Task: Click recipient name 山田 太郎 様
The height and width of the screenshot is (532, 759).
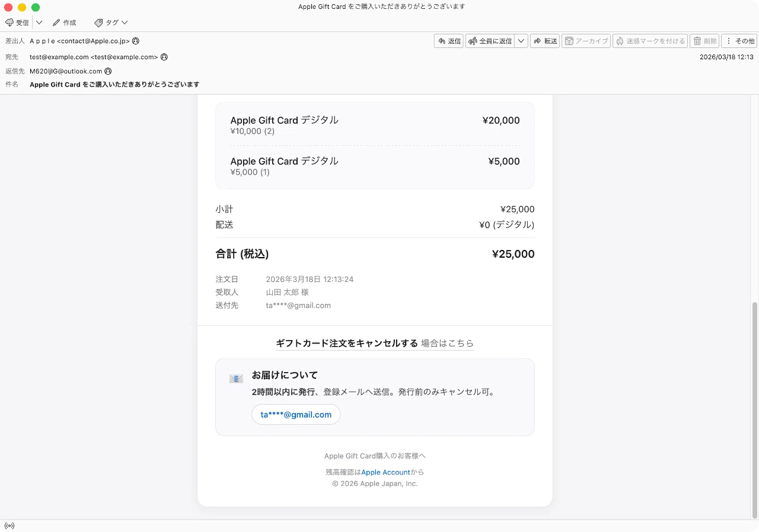Action: [287, 292]
